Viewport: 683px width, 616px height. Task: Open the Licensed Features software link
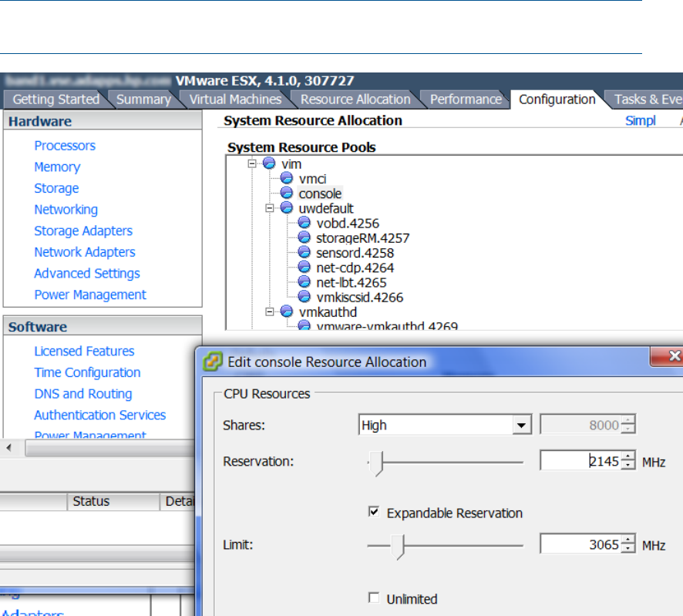[x=84, y=351]
